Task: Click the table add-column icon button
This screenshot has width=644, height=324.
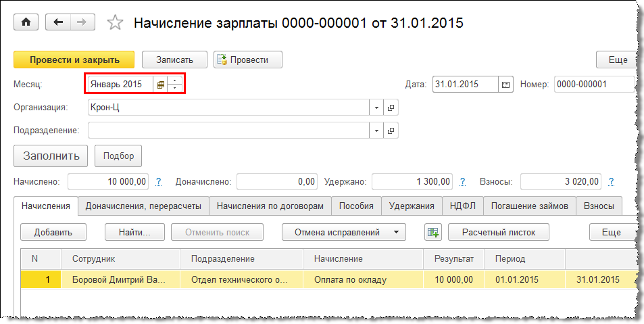Action: [x=433, y=232]
